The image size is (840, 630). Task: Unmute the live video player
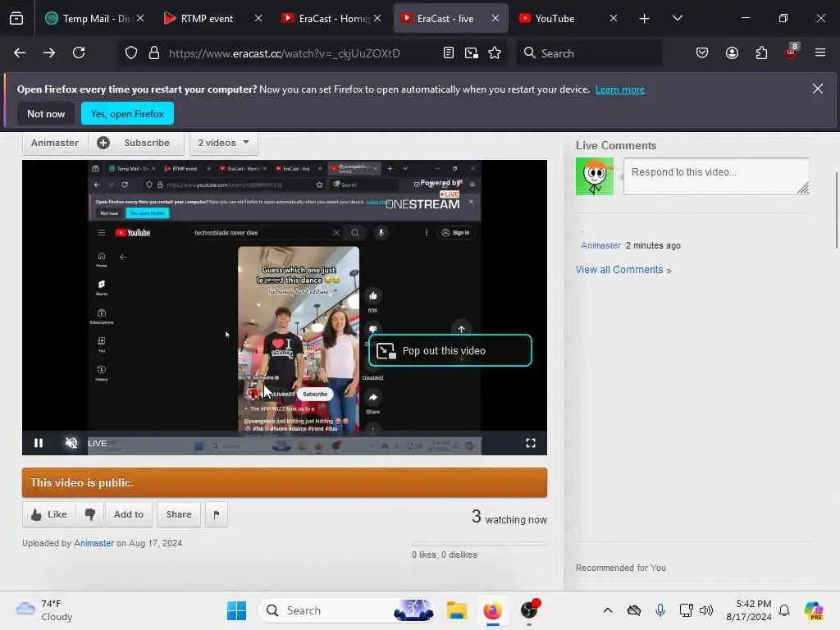click(71, 443)
